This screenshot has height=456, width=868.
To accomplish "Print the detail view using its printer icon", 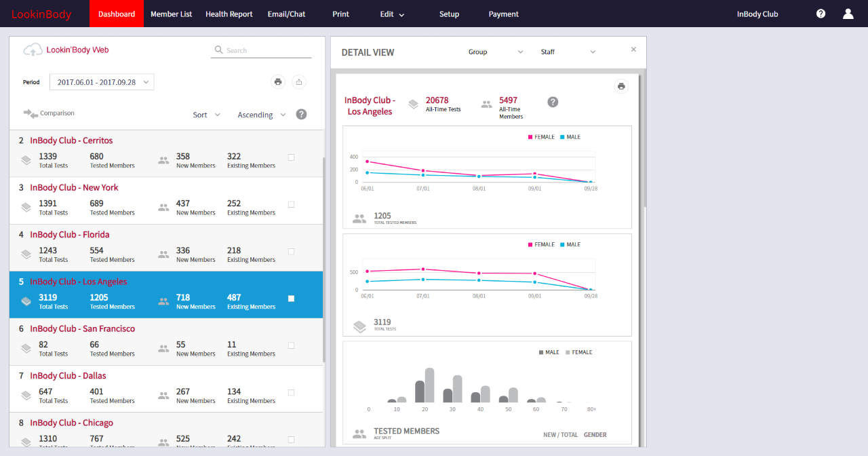I will tap(620, 86).
